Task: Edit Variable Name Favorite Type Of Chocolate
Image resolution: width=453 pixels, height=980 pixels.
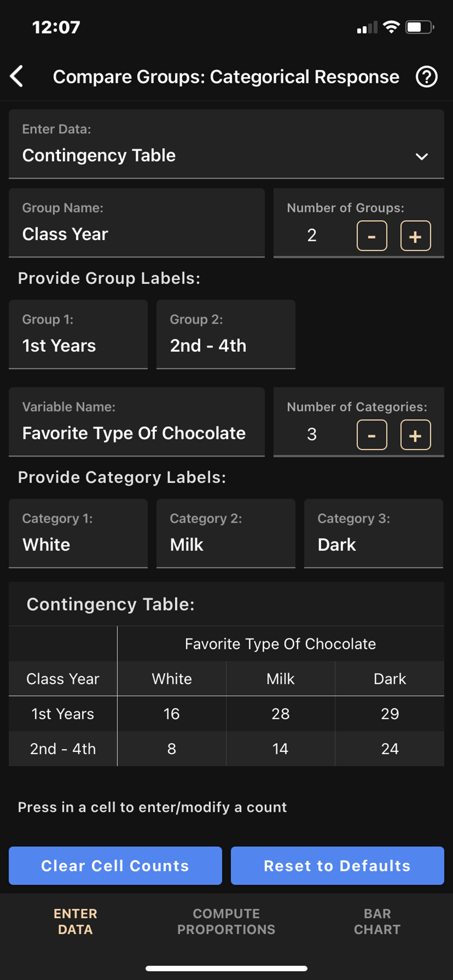Action: pos(136,433)
